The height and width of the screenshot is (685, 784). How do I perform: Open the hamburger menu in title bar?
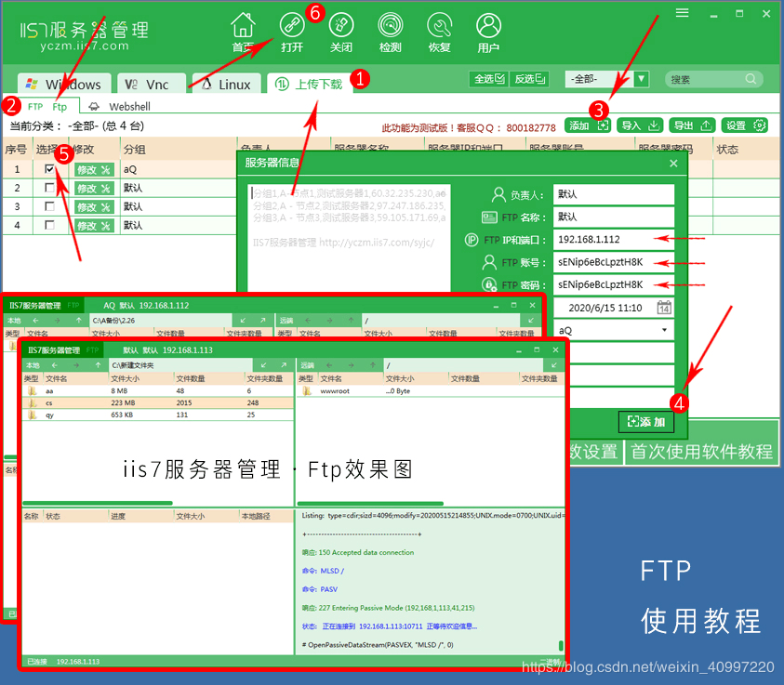(x=682, y=13)
